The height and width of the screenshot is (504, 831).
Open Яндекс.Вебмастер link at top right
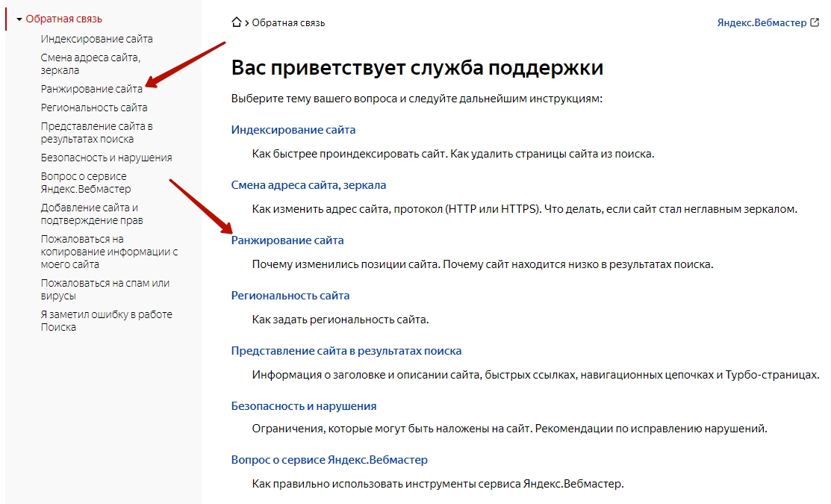(x=762, y=23)
